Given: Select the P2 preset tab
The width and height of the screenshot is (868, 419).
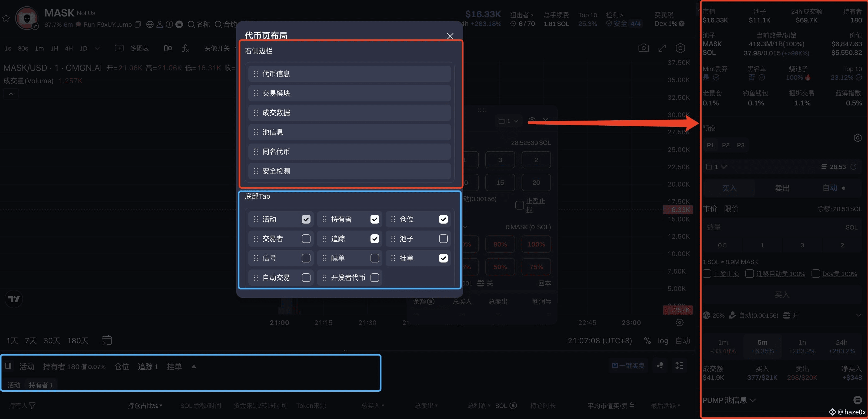Looking at the screenshot, I should tap(726, 145).
